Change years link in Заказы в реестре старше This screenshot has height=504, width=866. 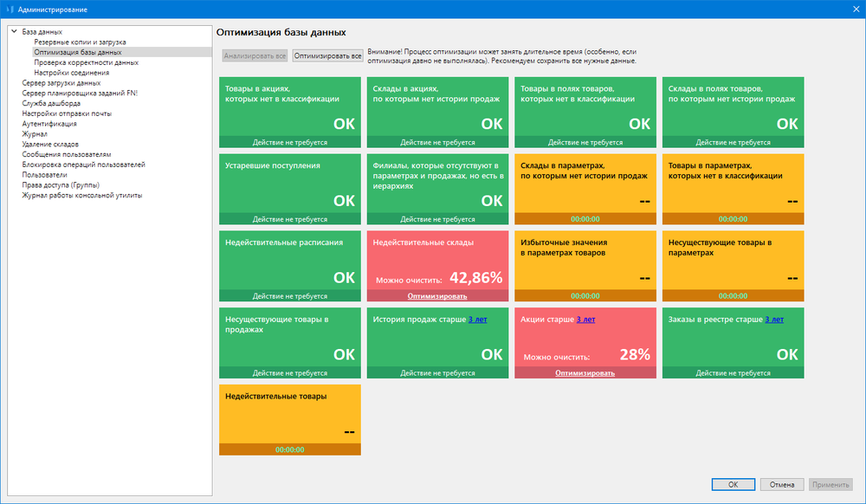(x=773, y=320)
